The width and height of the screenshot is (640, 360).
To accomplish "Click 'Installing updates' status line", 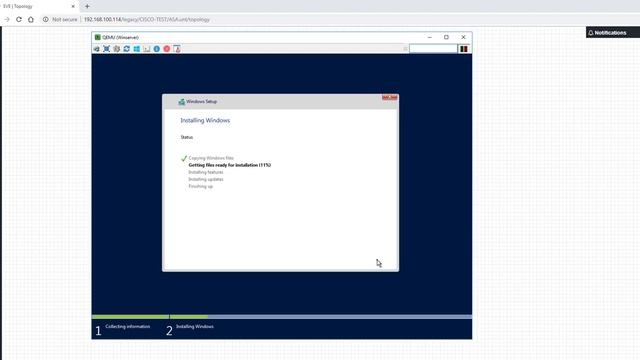I will pos(206,179).
